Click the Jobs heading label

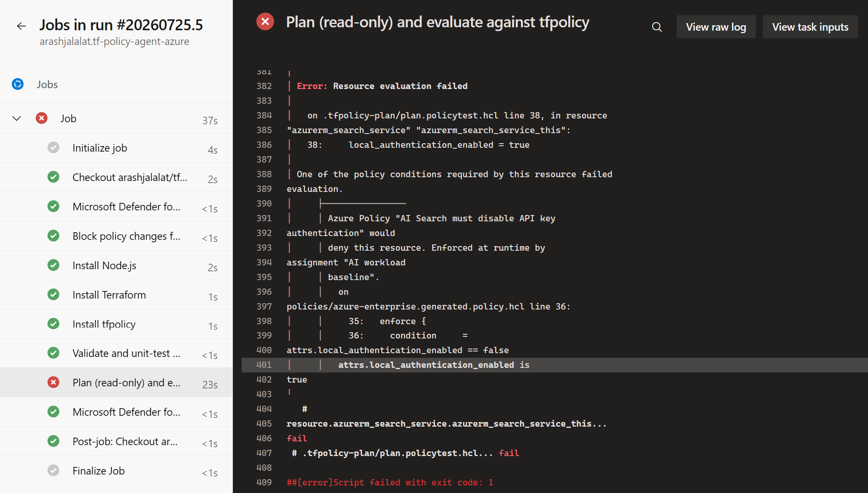(x=47, y=84)
